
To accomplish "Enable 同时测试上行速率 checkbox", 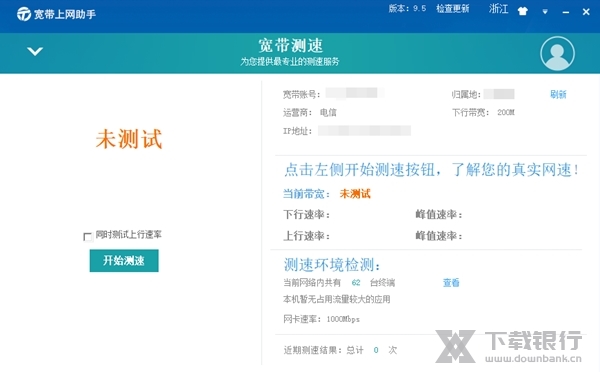I will click(x=87, y=237).
